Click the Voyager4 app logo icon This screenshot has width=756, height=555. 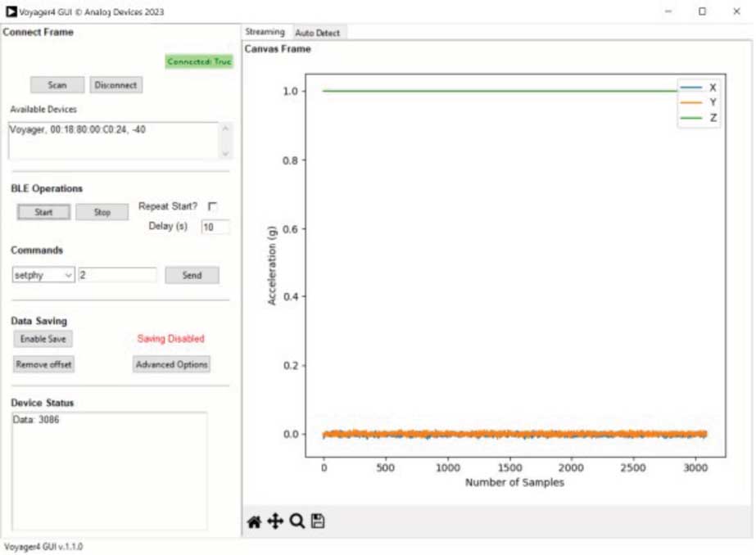click(x=11, y=11)
